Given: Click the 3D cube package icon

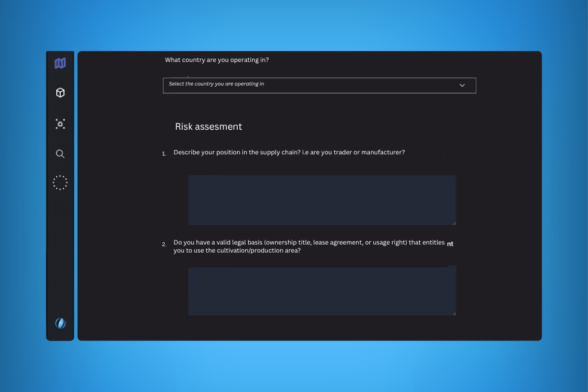Looking at the screenshot, I should point(60,92).
